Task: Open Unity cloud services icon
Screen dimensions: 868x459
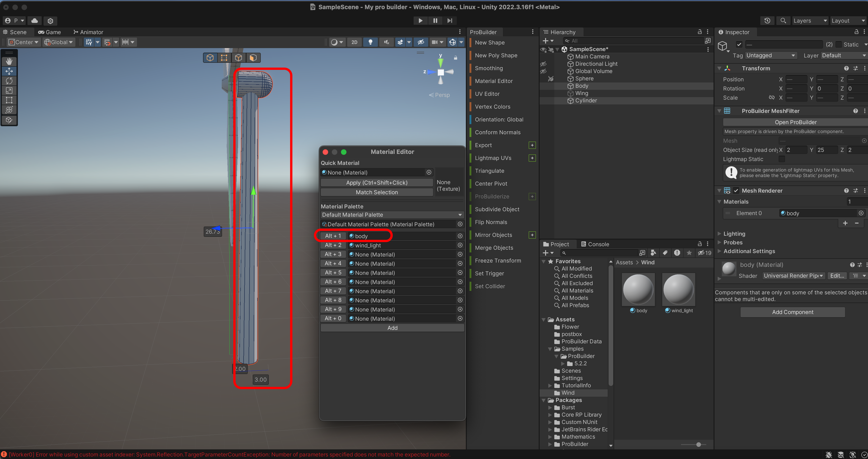Action: 34,21
